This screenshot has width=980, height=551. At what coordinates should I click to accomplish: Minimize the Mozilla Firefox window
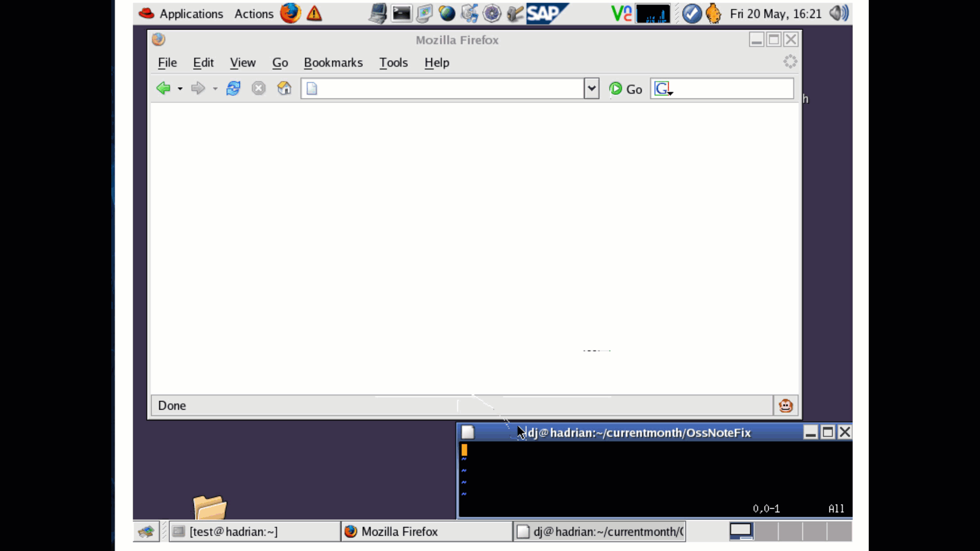coord(756,39)
